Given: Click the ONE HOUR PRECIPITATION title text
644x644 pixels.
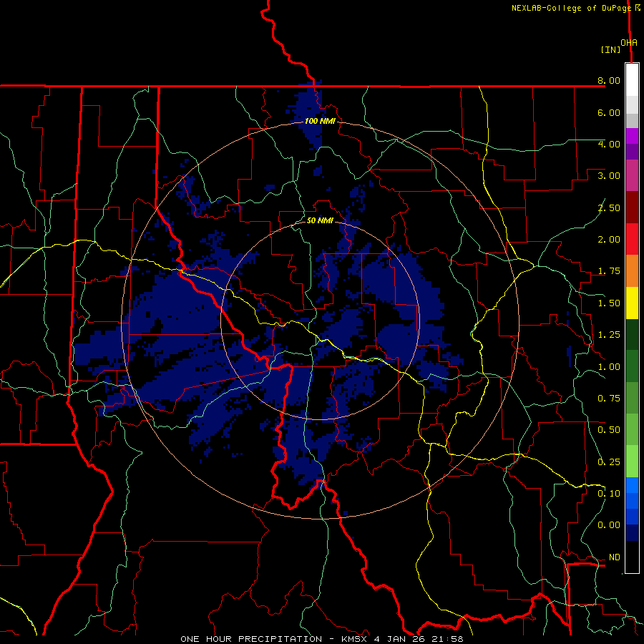Looking at the screenshot, I should [x=251, y=639].
